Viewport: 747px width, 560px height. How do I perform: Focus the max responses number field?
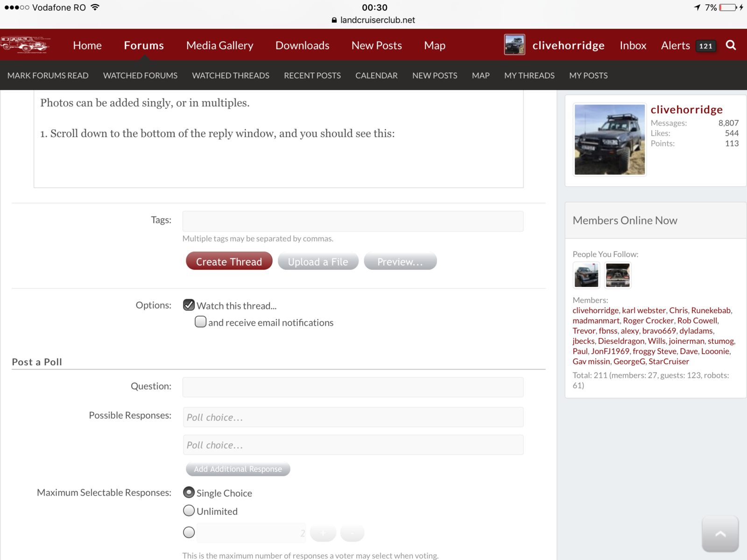252,532
